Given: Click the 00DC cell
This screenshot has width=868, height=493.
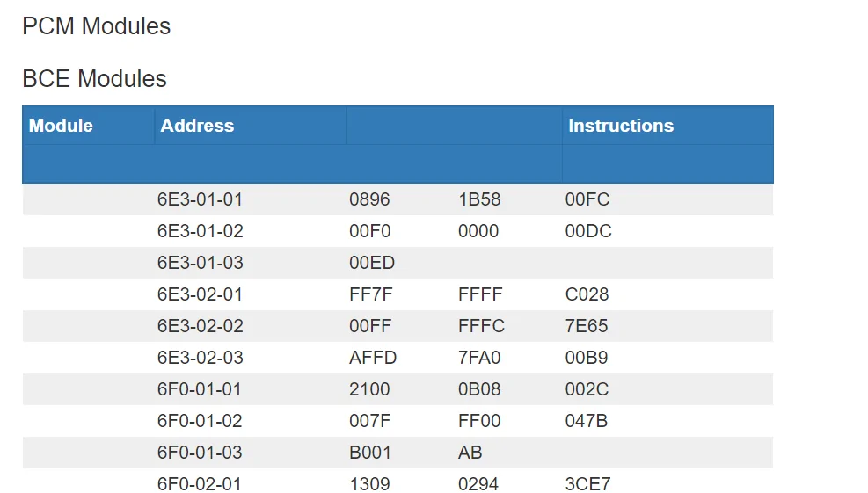Looking at the screenshot, I should (588, 231).
